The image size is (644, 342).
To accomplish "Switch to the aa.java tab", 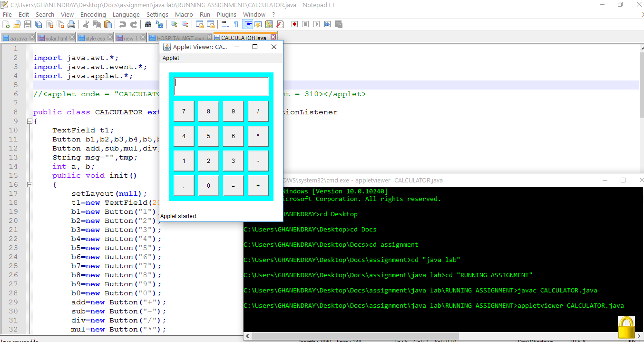I will (19, 38).
